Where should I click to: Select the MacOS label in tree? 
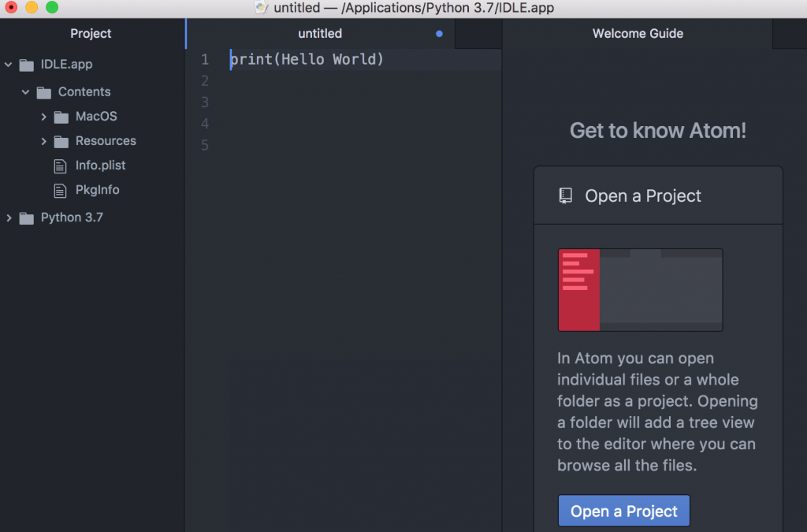[x=96, y=117]
